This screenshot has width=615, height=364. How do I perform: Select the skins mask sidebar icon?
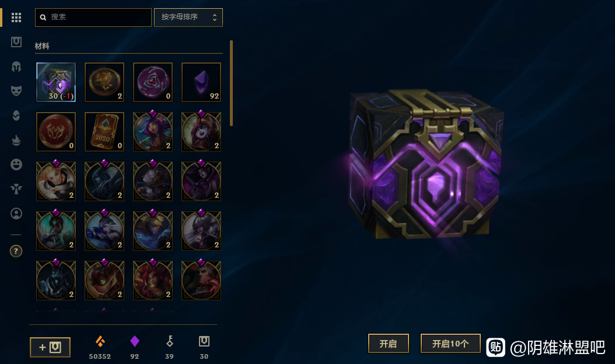coord(16,91)
